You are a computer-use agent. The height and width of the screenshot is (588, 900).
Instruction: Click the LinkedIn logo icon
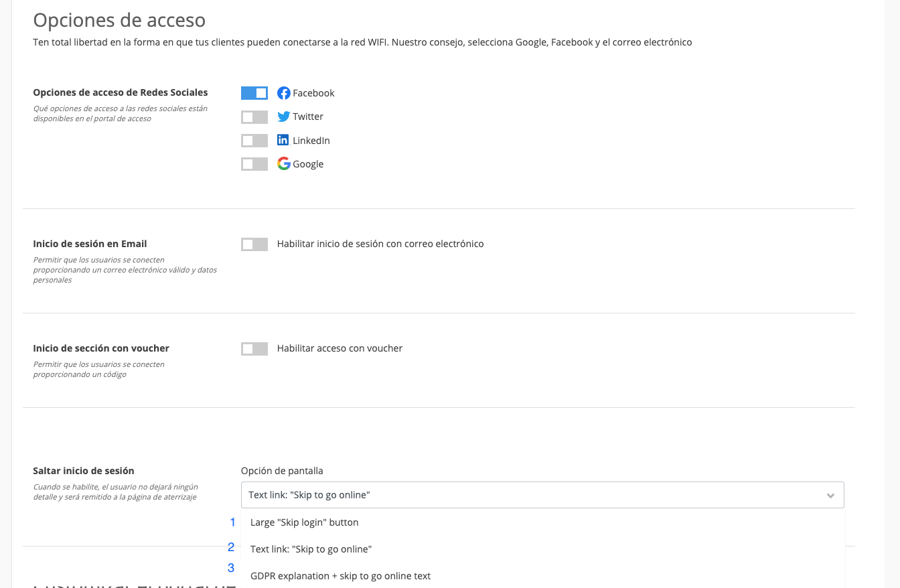tap(283, 140)
